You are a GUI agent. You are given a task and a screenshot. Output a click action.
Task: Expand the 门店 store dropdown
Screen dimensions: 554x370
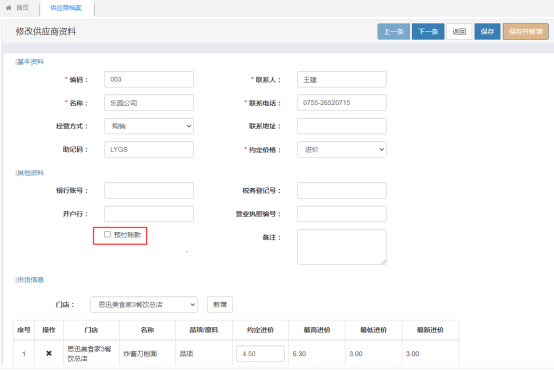tap(144, 305)
